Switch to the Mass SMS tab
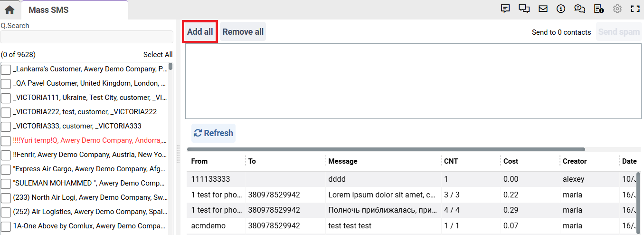644x235 pixels. pos(48,10)
